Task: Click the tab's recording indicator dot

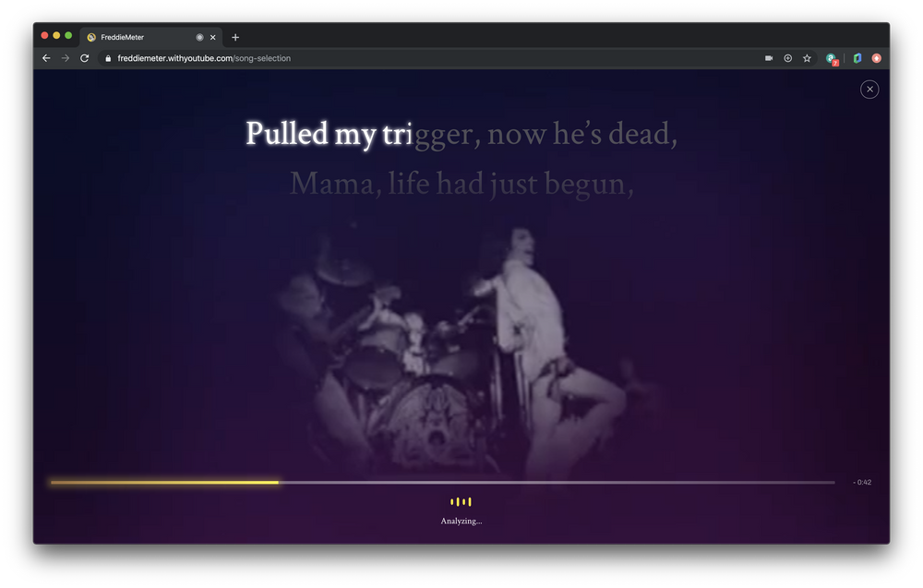Action: tap(199, 37)
